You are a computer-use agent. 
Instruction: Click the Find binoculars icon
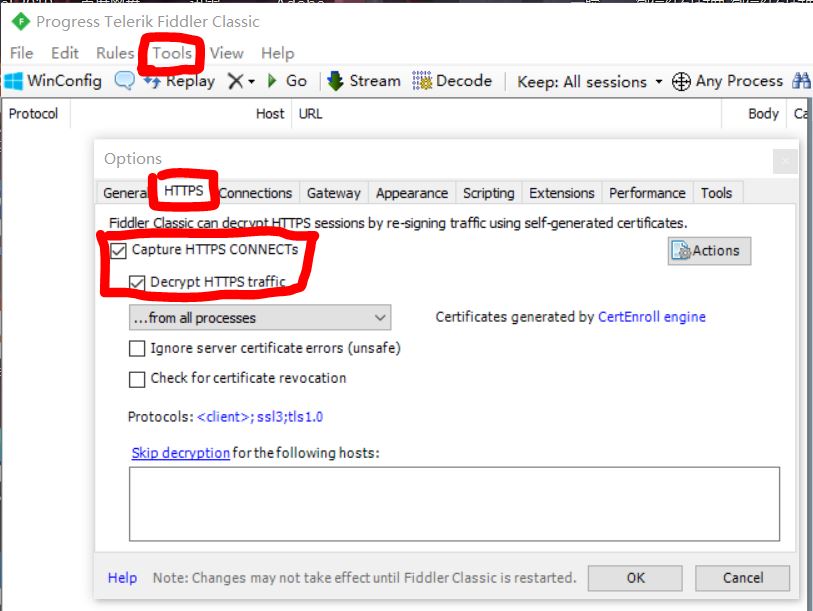[801, 81]
